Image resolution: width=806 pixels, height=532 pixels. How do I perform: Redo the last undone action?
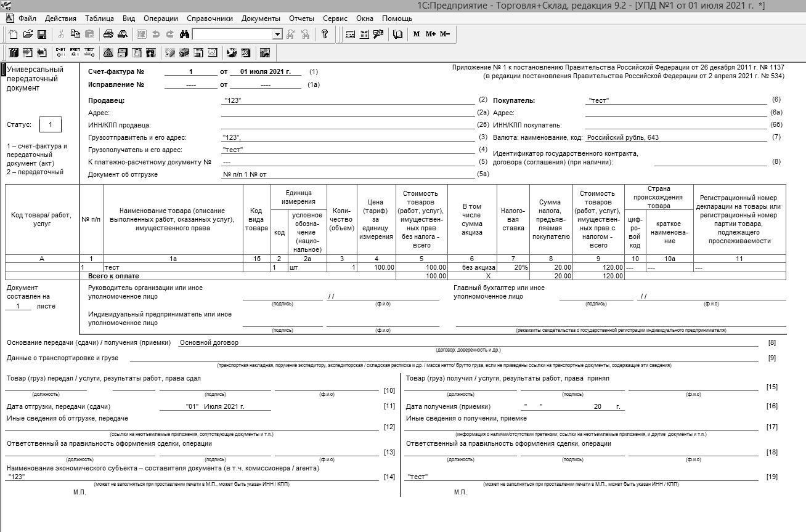click(x=170, y=34)
